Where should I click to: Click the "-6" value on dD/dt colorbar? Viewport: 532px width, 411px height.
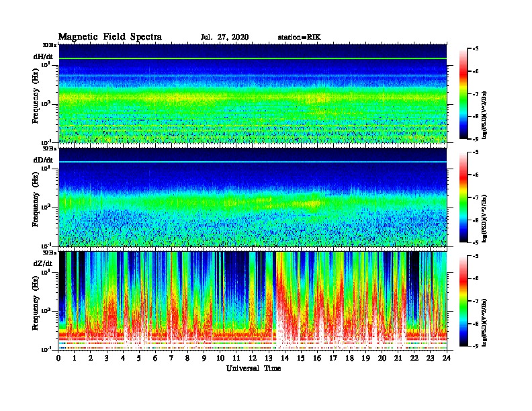[x=476, y=175]
